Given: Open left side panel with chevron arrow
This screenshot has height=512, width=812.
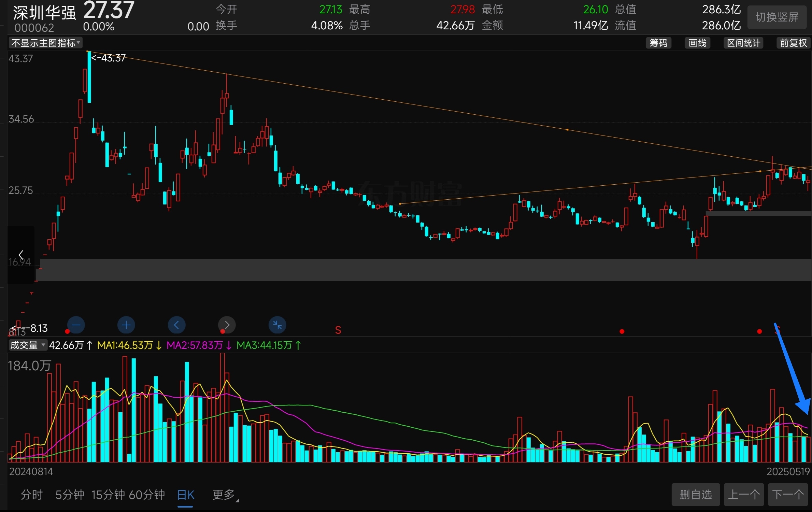Looking at the screenshot, I should (x=21, y=255).
